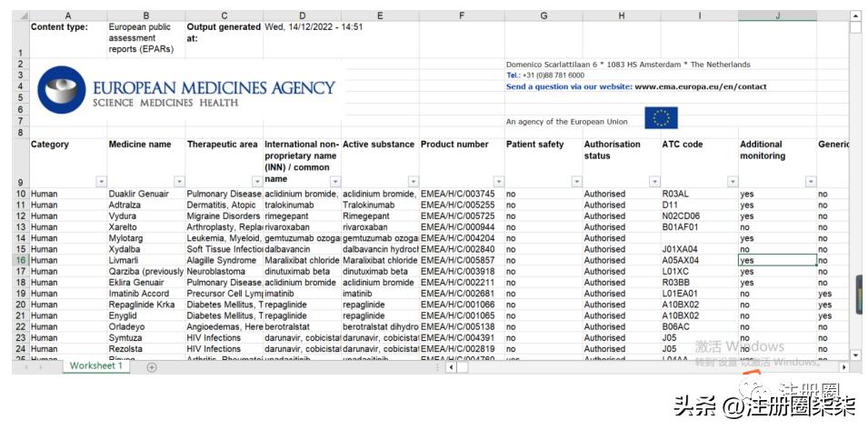Viewport: 868px width, 430px height.
Task: Click the dinutuximab beta INN cell
Action: pyautogui.click(x=302, y=271)
